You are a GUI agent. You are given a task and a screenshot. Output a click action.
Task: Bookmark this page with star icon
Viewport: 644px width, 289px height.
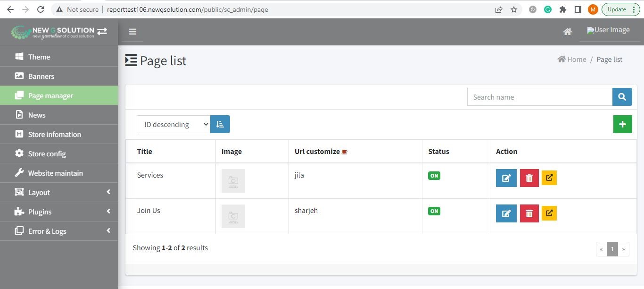(x=514, y=9)
